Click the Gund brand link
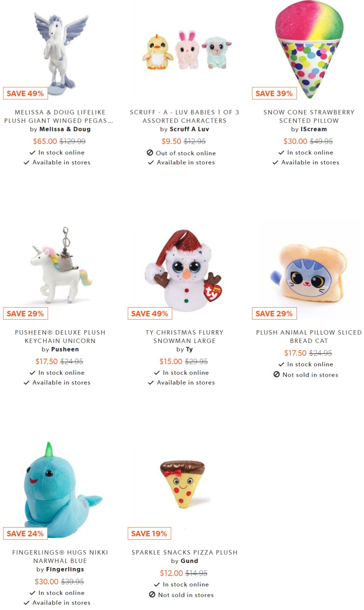This screenshot has width=364, height=610. click(x=189, y=561)
